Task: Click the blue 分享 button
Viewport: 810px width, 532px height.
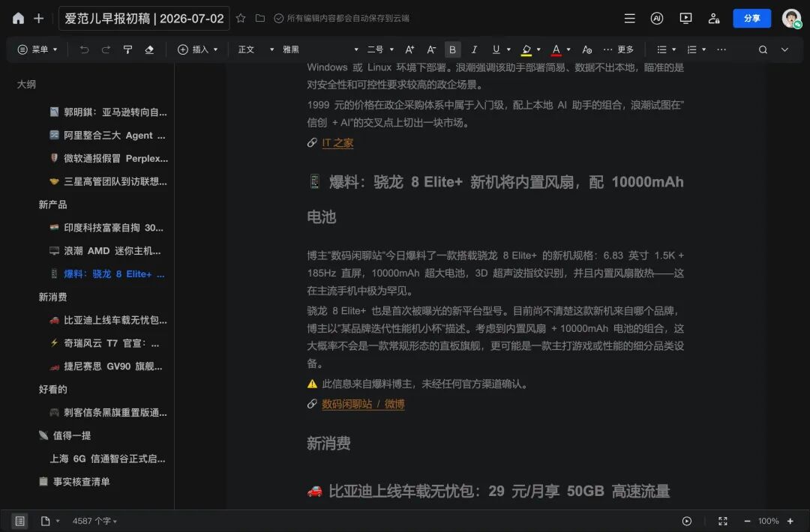Action: 751,18
